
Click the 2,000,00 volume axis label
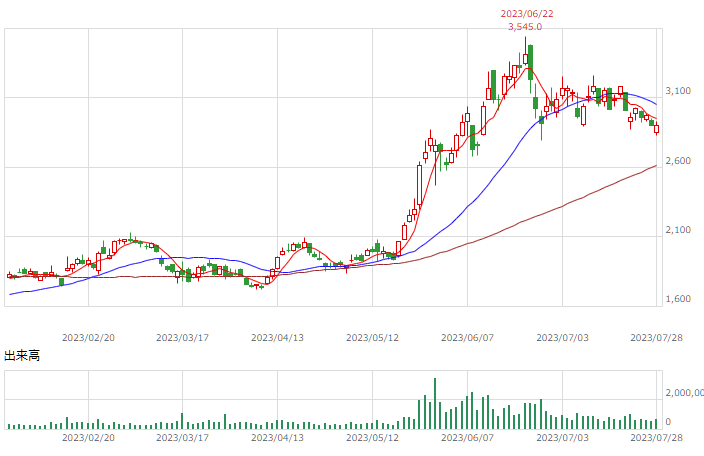[685, 393]
